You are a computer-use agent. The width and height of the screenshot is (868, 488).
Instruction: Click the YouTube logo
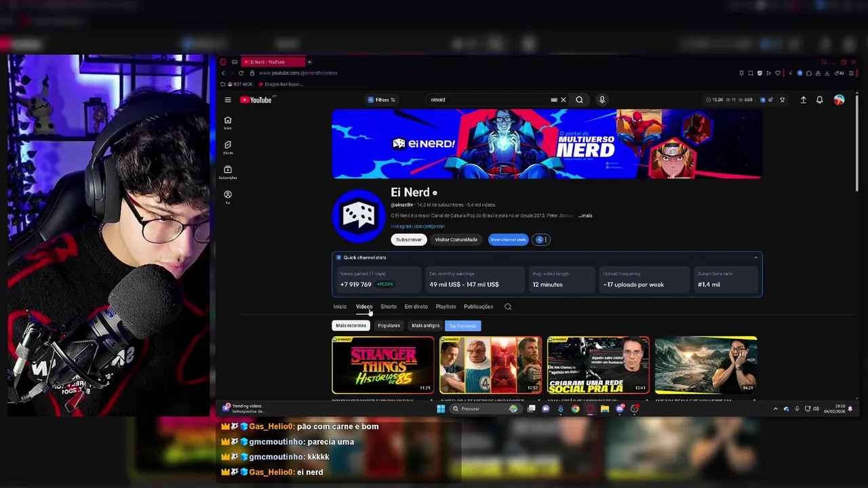point(256,100)
